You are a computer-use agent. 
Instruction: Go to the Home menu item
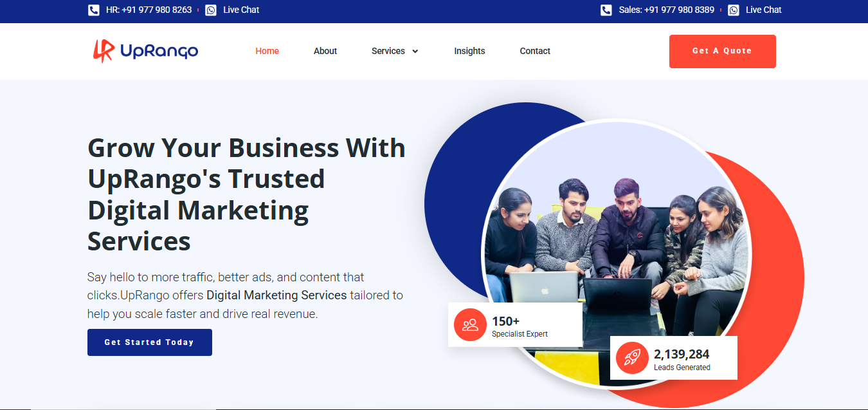(267, 51)
